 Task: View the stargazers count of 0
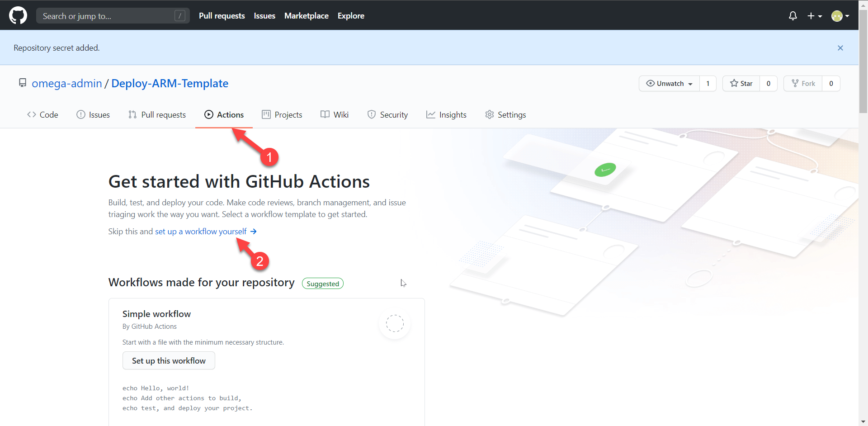point(769,83)
